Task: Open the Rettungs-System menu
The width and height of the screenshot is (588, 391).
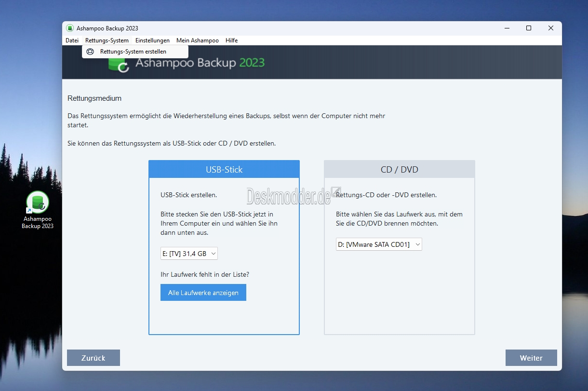Action: tap(107, 40)
